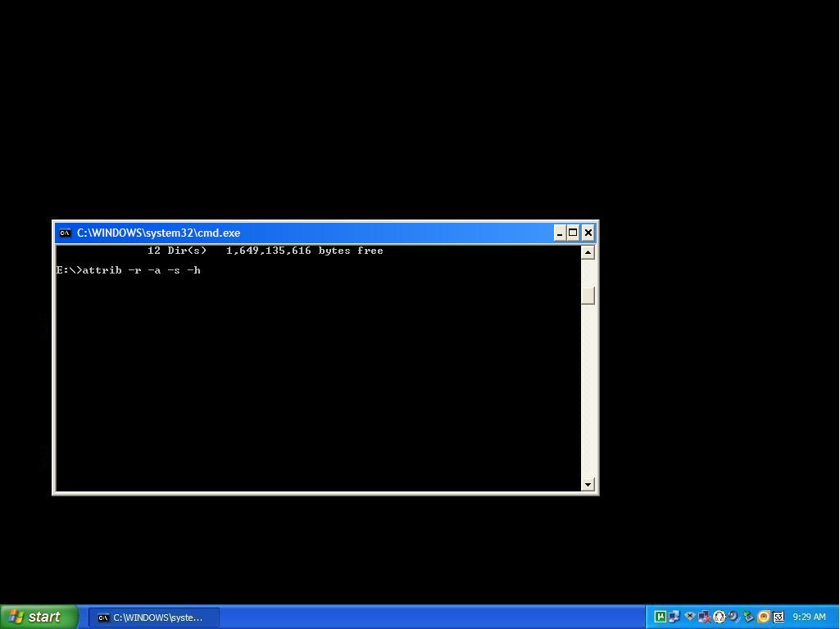Click the headset user tray icon
840x629 pixels.
tap(719, 617)
